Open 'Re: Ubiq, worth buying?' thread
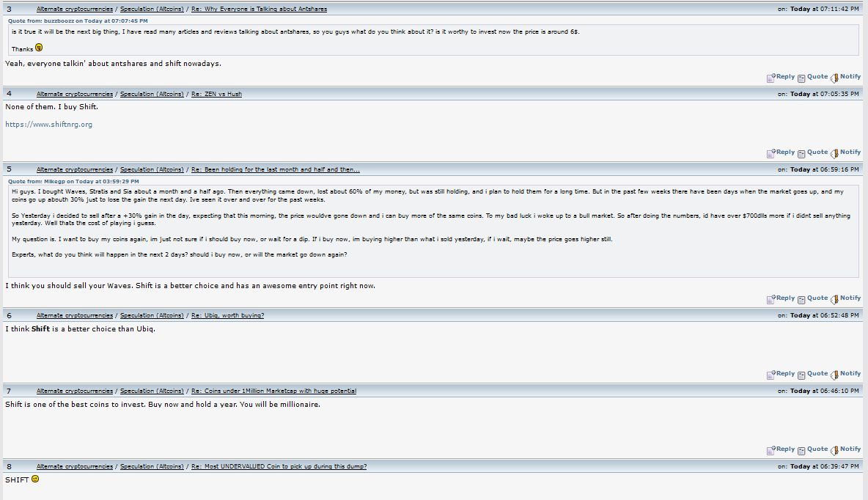This screenshot has width=868, height=500. click(227, 315)
